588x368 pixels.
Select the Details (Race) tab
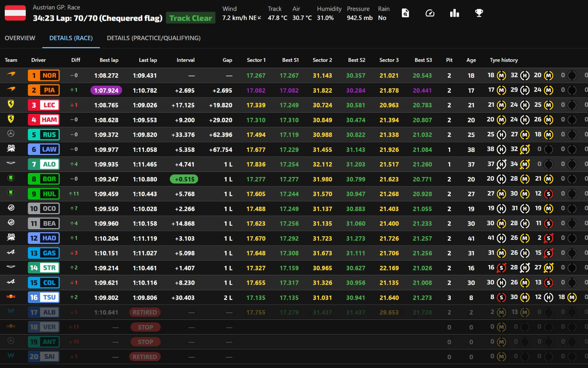(71, 38)
